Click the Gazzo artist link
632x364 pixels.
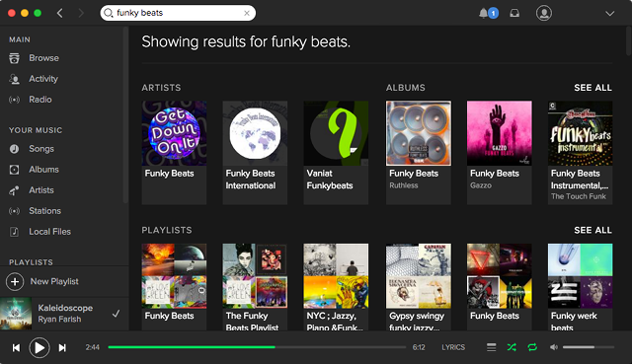pos(481,185)
